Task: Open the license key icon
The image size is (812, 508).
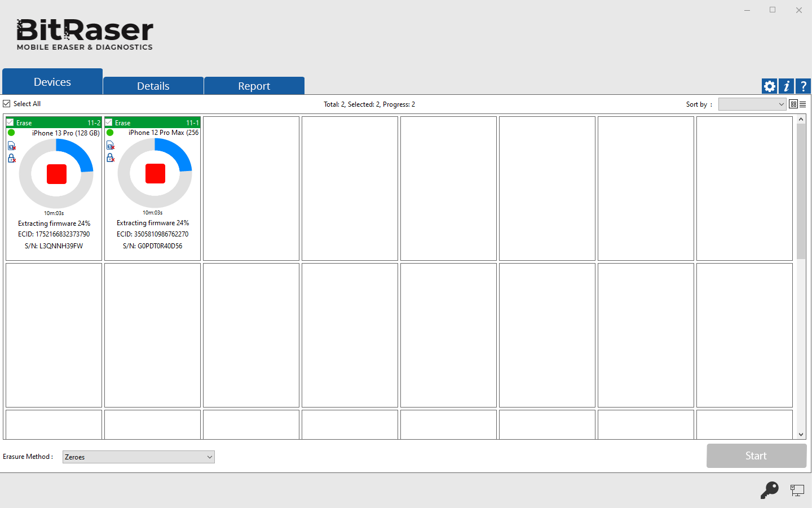Action: [x=770, y=490]
